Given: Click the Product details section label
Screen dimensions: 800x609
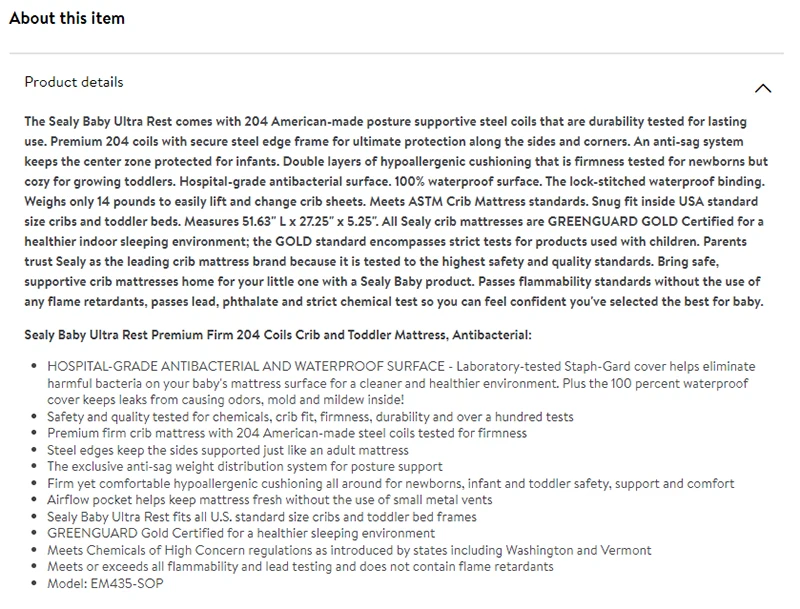Looking at the screenshot, I should tap(74, 82).
